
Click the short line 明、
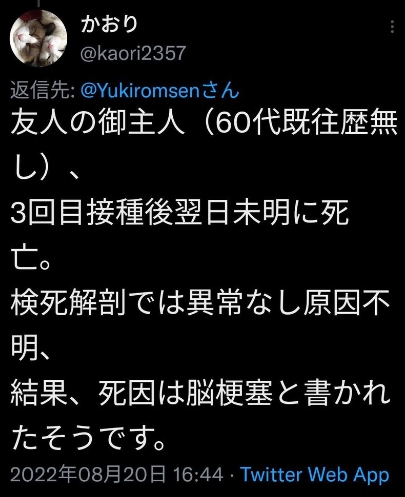[30, 348]
